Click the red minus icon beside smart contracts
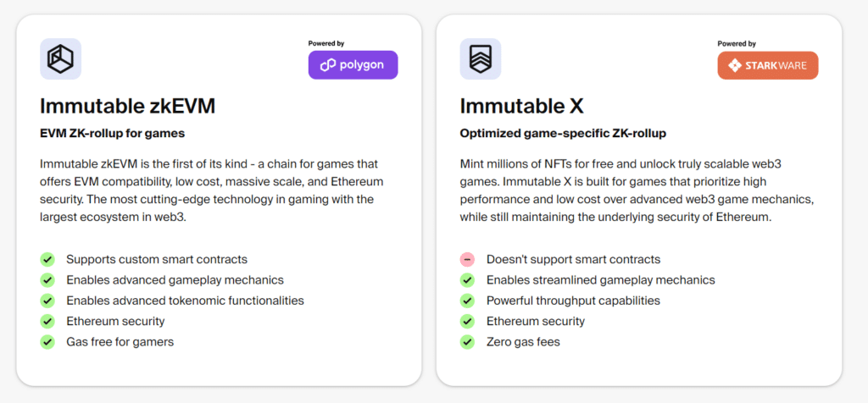This screenshot has width=868, height=403. pyautogui.click(x=467, y=259)
